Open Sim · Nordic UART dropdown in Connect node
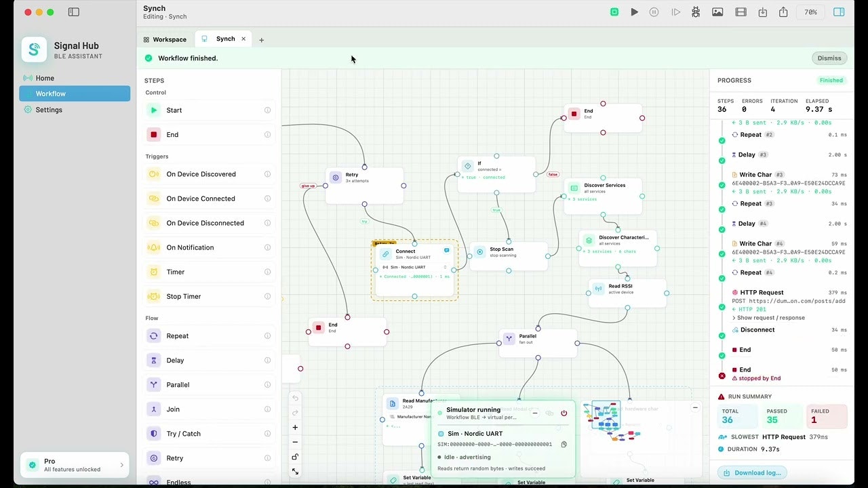This screenshot has width=868, height=488. (414, 267)
